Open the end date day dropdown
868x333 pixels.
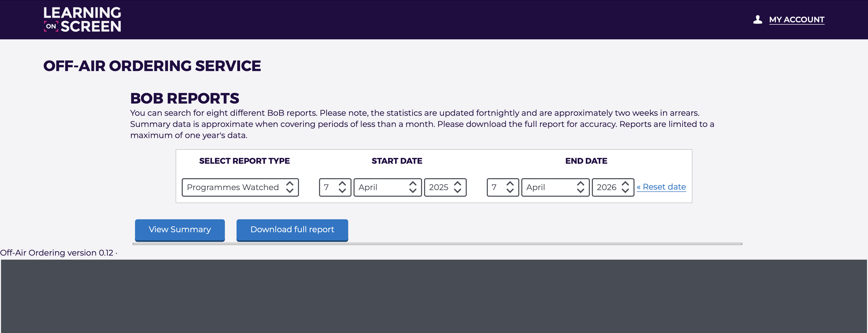tap(503, 187)
